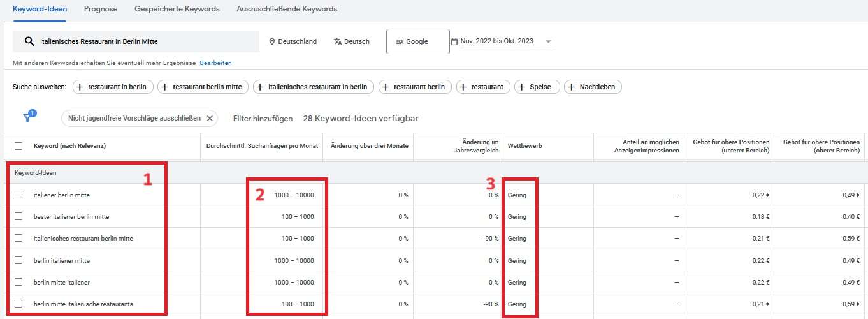Click the language icon beside Deutsch
Viewport: 868px width, 319px height.
pyautogui.click(x=338, y=41)
